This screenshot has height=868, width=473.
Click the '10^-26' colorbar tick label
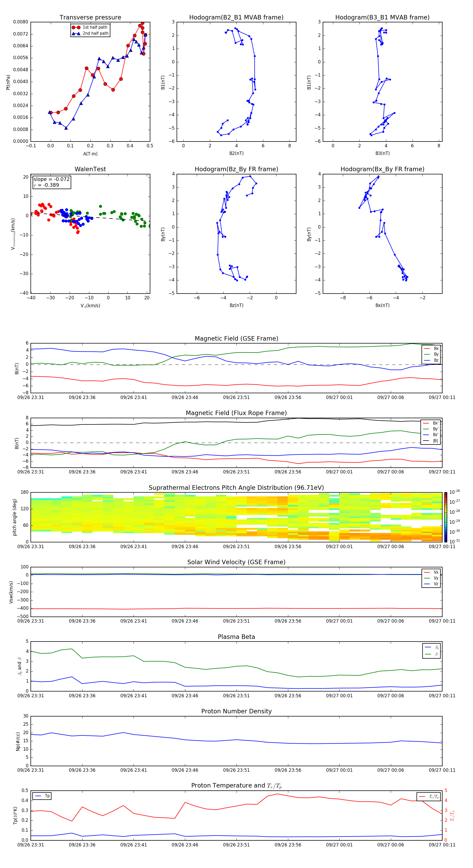[x=455, y=492]
